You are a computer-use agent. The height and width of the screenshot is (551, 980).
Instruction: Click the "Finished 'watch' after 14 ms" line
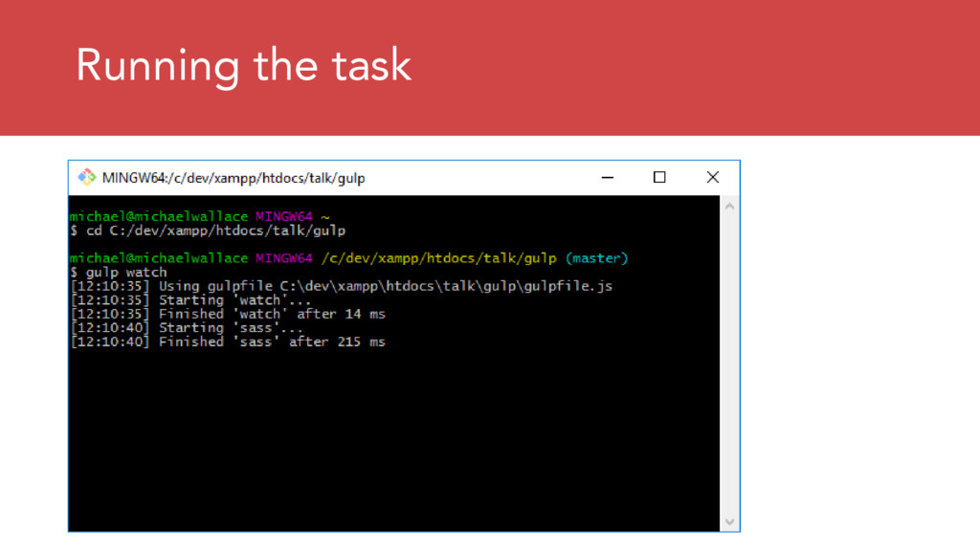coord(228,314)
